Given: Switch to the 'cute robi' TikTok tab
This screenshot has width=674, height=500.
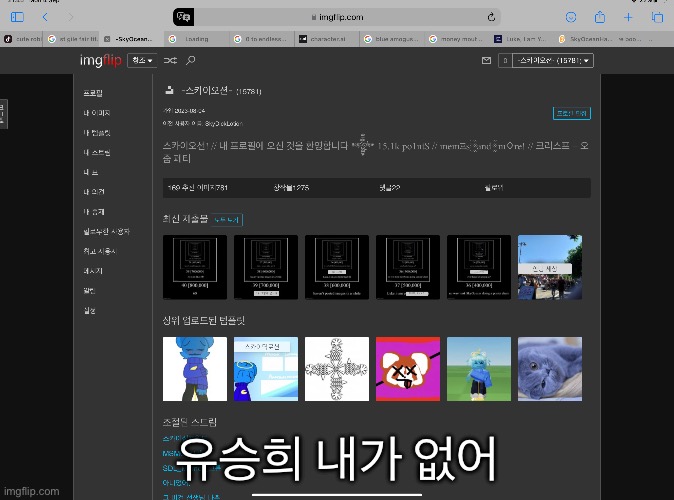Looking at the screenshot, I should (x=22, y=39).
